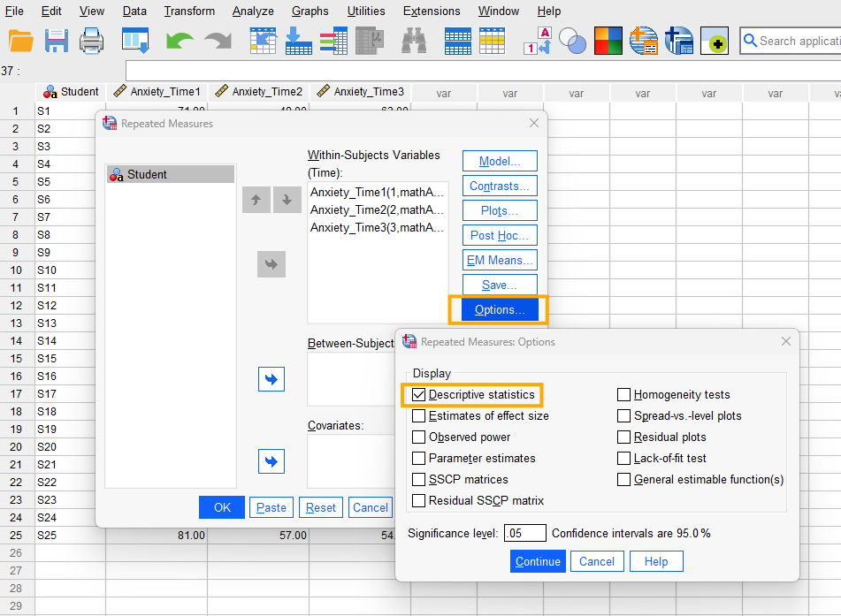Check the Observed power option

(418, 435)
